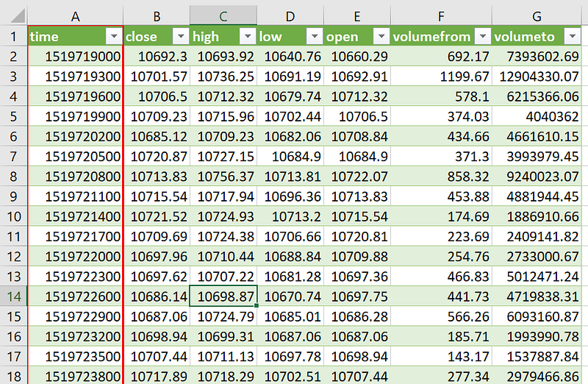Select column A header
Image resolution: width=588 pixels, height=384 pixels.
click(x=76, y=16)
